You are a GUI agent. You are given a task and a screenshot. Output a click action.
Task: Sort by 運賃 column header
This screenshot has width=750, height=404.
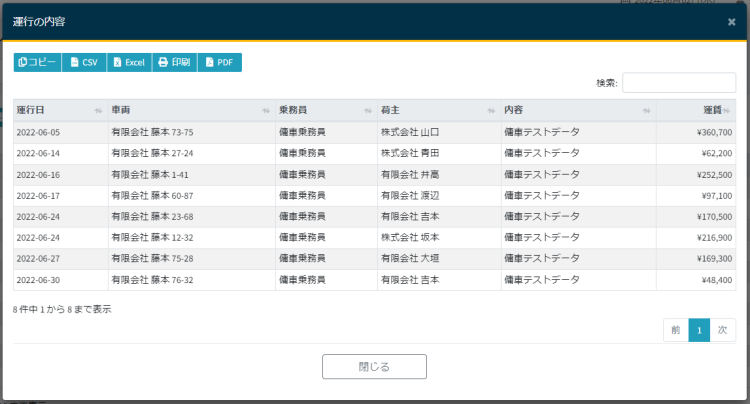tap(695, 110)
